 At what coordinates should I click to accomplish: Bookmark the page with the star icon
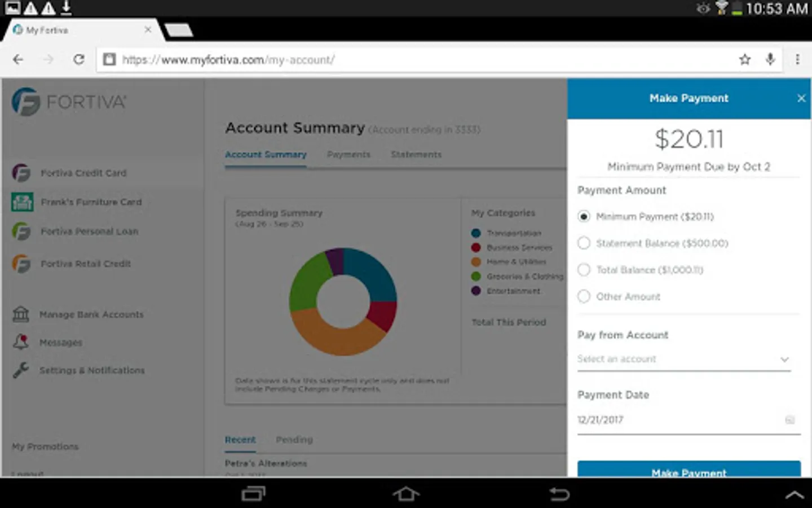click(745, 59)
